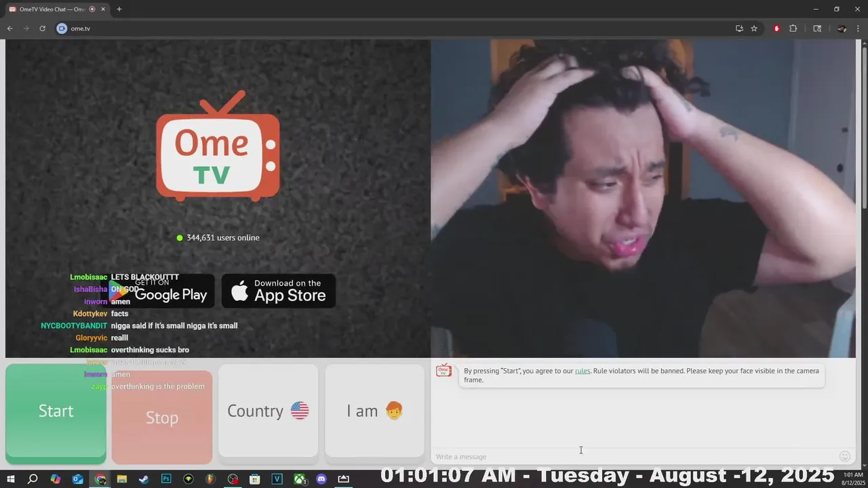Open the 'I am' gender selector

click(x=374, y=411)
